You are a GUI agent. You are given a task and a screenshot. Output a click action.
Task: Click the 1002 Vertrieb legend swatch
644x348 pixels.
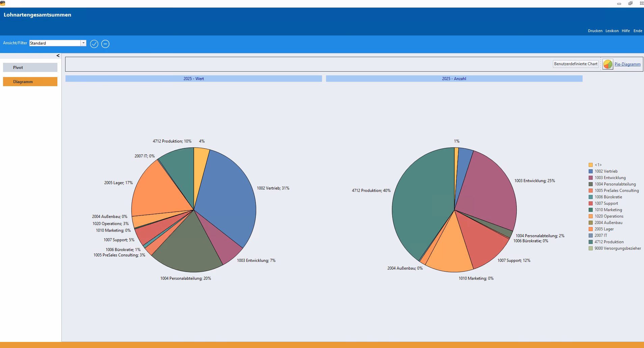[591, 171]
